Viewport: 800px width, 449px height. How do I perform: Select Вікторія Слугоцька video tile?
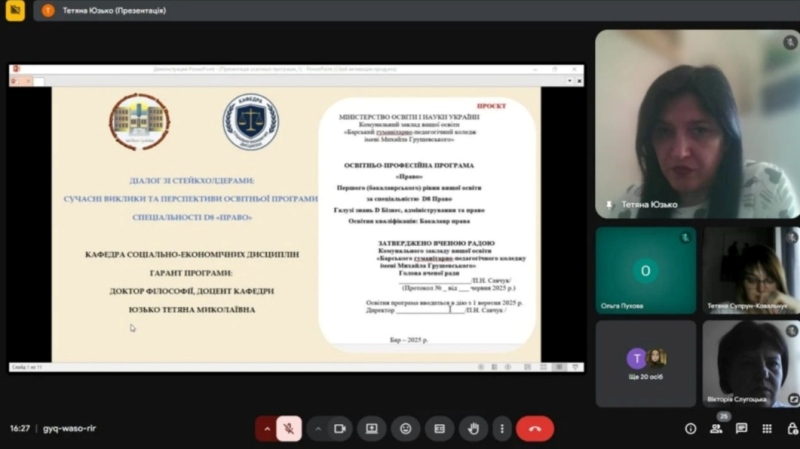[751, 364]
